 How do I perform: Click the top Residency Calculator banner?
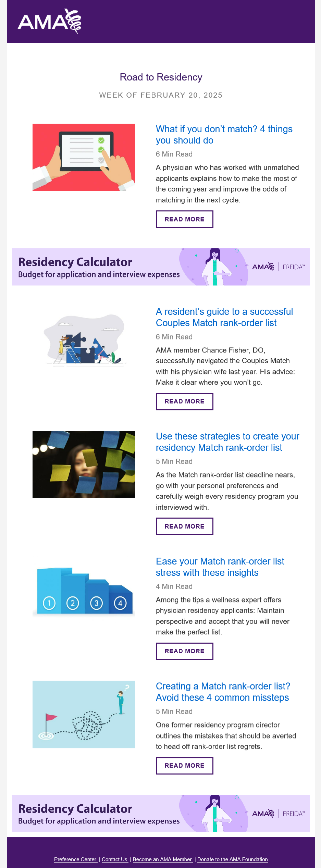click(161, 267)
